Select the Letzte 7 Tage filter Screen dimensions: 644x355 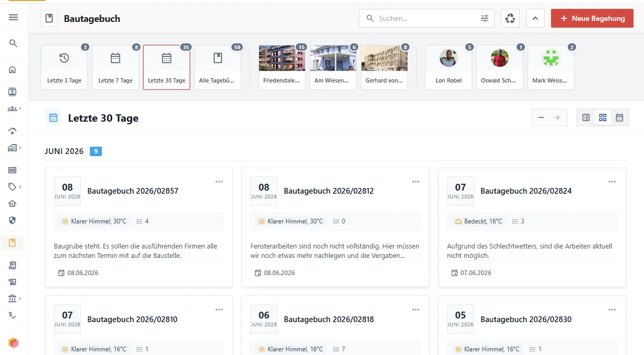pyautogui.click(x=115, y=67)
